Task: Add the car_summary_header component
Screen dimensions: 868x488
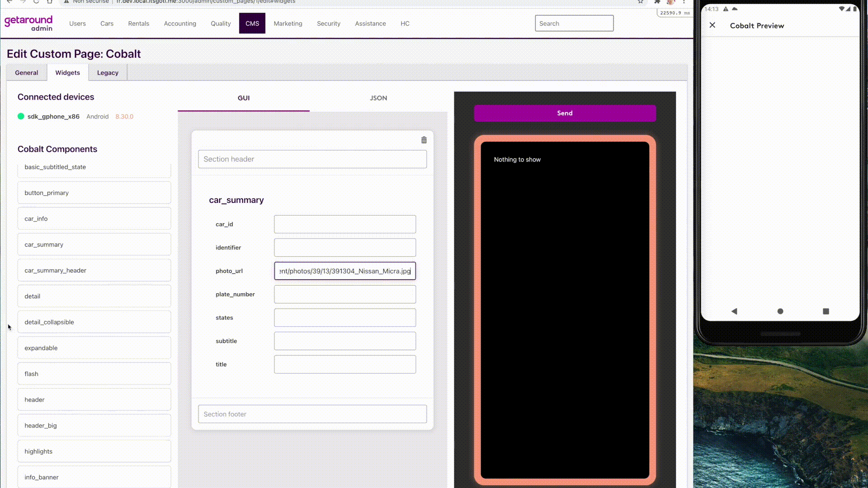Action: click(94, 270)
